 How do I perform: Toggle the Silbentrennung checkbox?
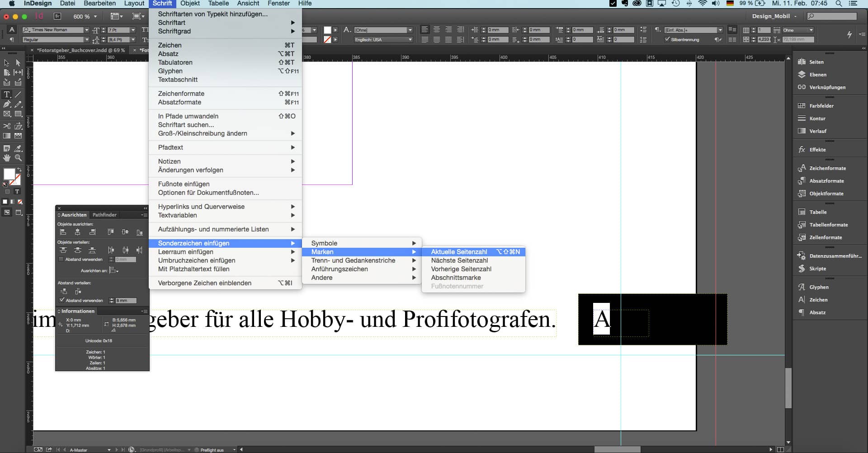click(666, 39)
